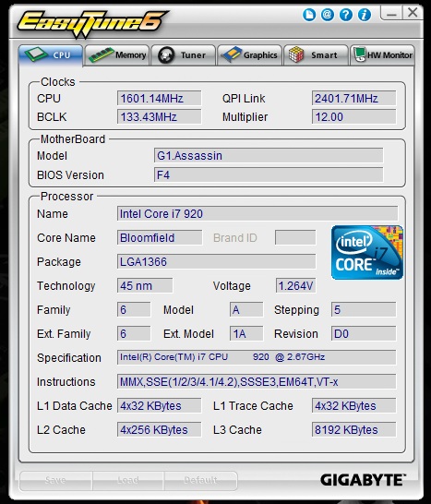The width and height of the screenshot is (431, 504).
Task: Click the Technology 45 nm field
Action: pos(145,286)
